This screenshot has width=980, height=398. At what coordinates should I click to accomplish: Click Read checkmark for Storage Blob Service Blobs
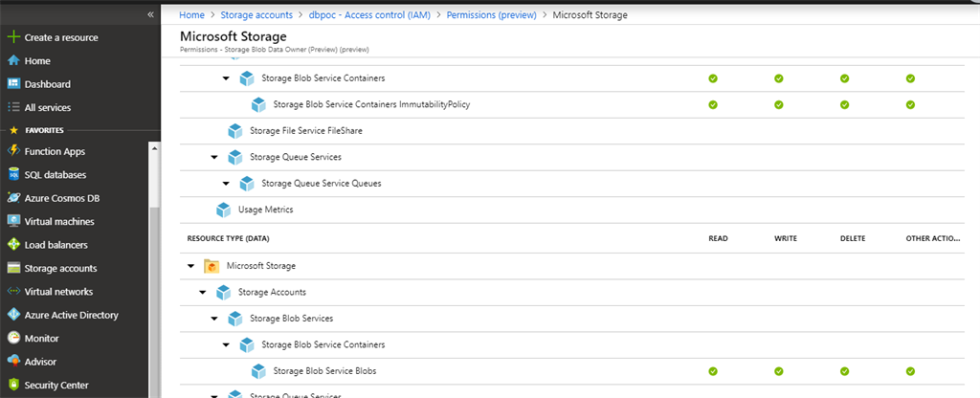click(x=712, y=371)
